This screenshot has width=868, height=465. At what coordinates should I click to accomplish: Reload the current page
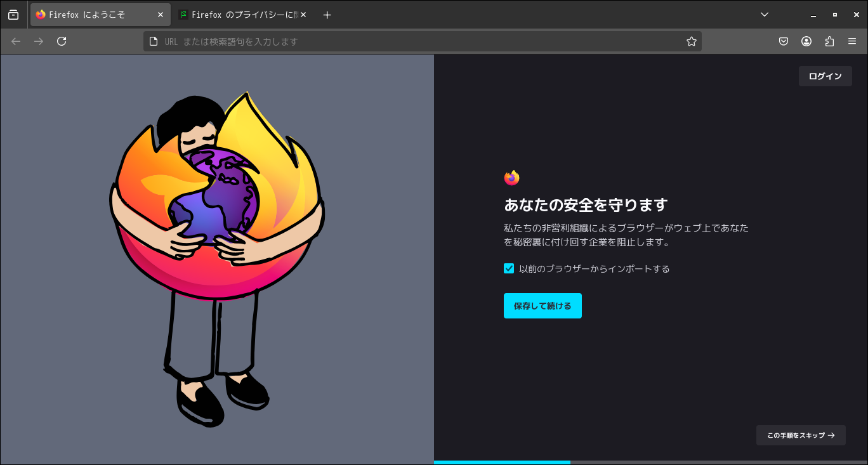point(62,41)
